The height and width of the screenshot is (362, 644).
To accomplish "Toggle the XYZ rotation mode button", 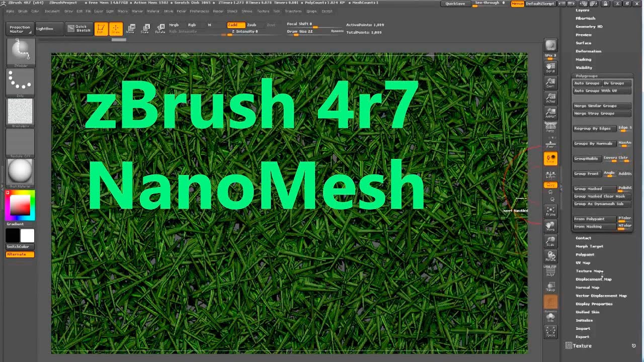I will (x=551, y=186).
